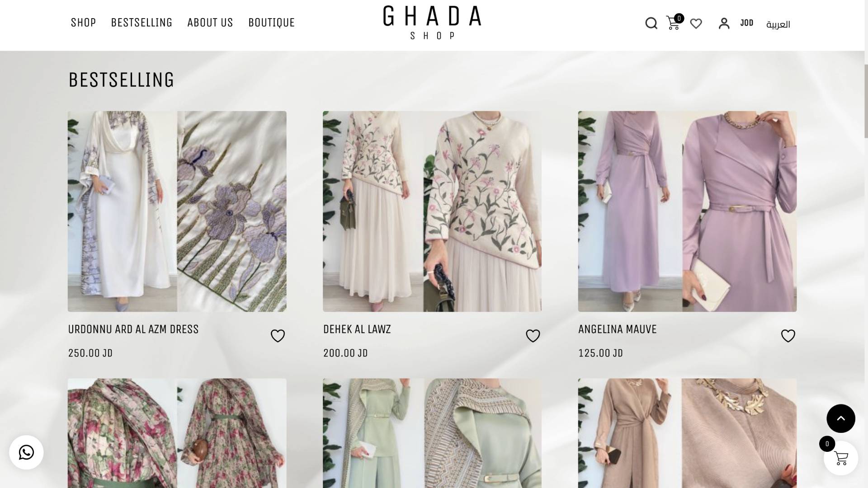The image size is (868, 488).
Task: Go to the ABOUT US page
Action: [210, 23]
